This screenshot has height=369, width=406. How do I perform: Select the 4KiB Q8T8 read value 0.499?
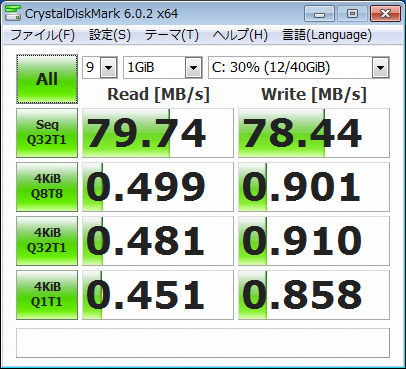coord(158,187)
